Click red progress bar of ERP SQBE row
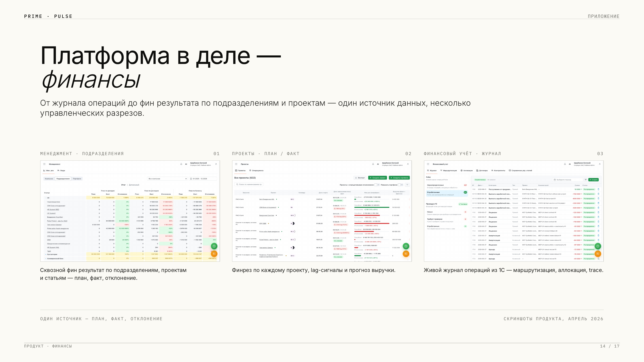This screenshot has height=362, width=644. click(372, 223)
